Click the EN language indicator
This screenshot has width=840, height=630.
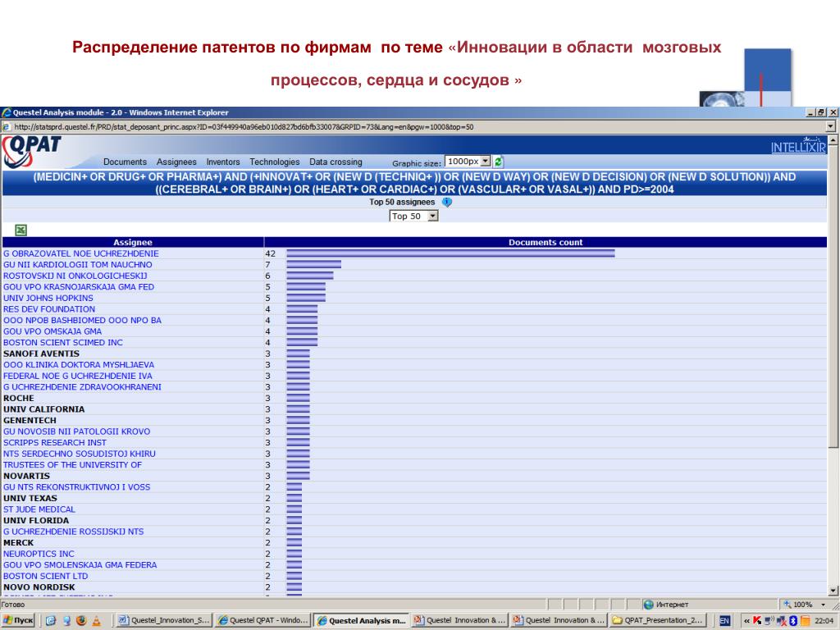tap(724, 620)
